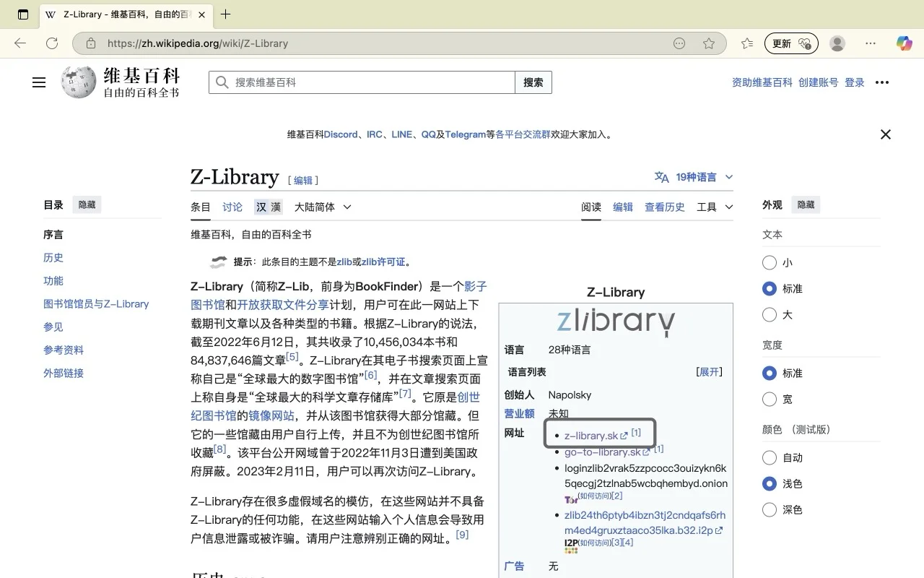Jump to 图书馆员与Z-Library section
924x578 pixels.
[96, 304]
